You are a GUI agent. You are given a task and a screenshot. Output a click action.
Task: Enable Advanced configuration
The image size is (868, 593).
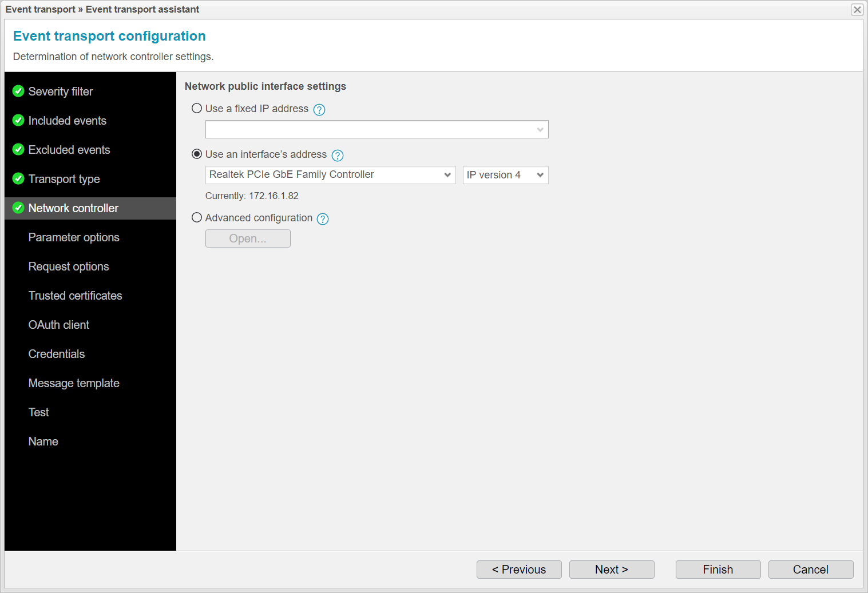[x=197, y=217]
